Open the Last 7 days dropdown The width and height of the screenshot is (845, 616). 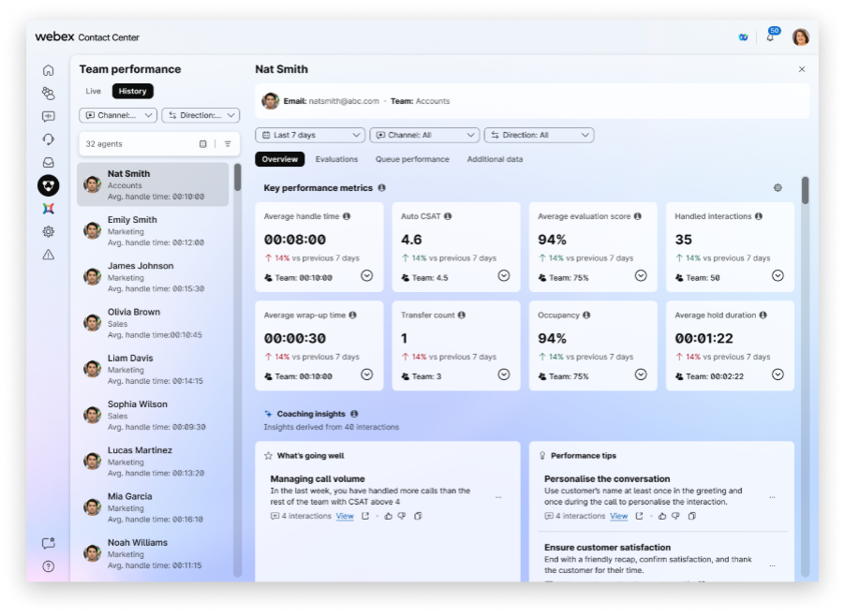tap(311, 135)
